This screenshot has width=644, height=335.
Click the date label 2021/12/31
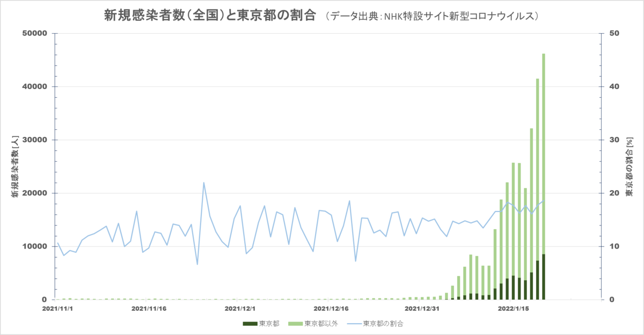click(x=422, y=309)
